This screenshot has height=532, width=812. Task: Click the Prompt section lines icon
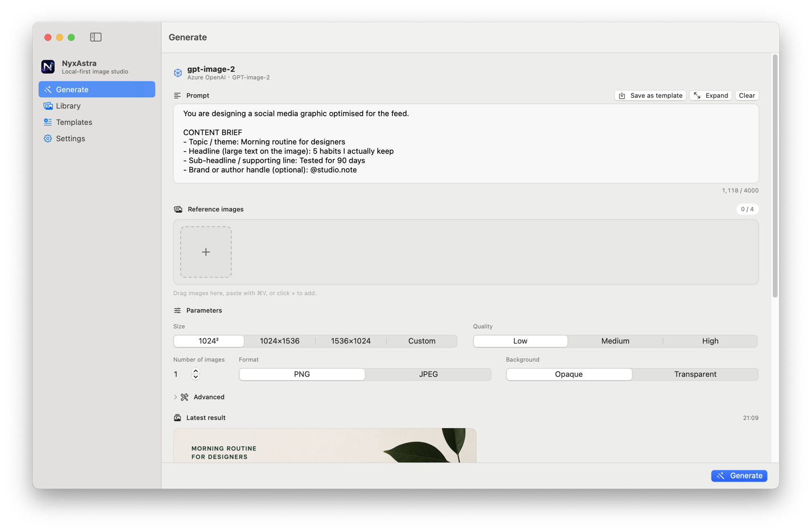point(178,95)
